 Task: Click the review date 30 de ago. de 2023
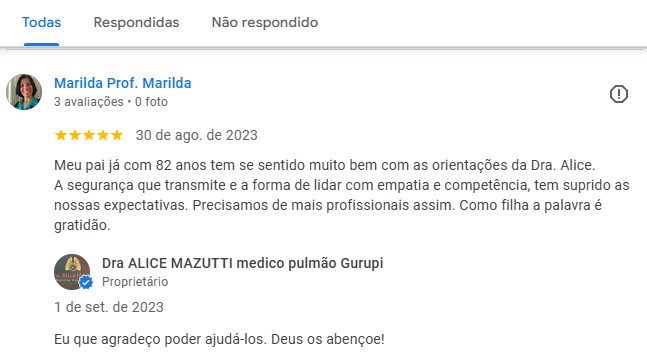[196, 135]
